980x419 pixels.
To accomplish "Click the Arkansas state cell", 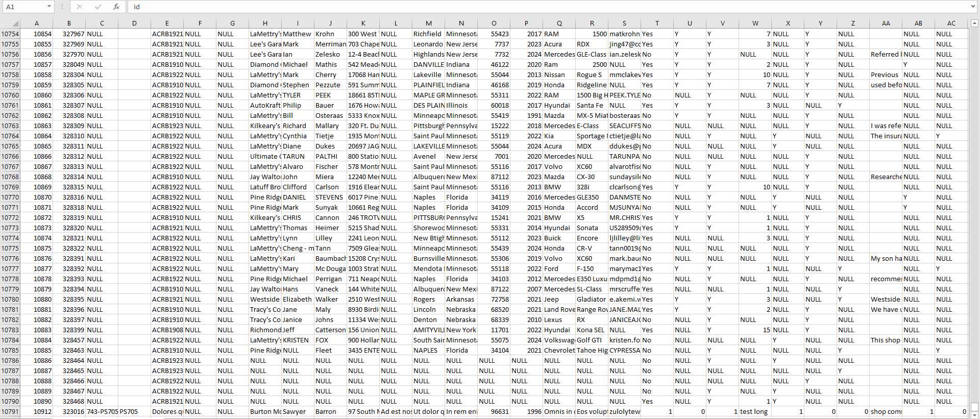I will pos(461,299).
